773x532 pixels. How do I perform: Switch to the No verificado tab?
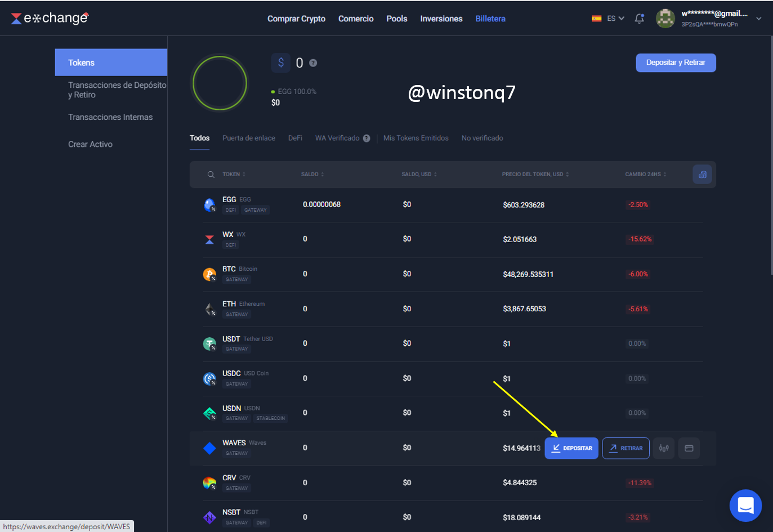point(482,138)
